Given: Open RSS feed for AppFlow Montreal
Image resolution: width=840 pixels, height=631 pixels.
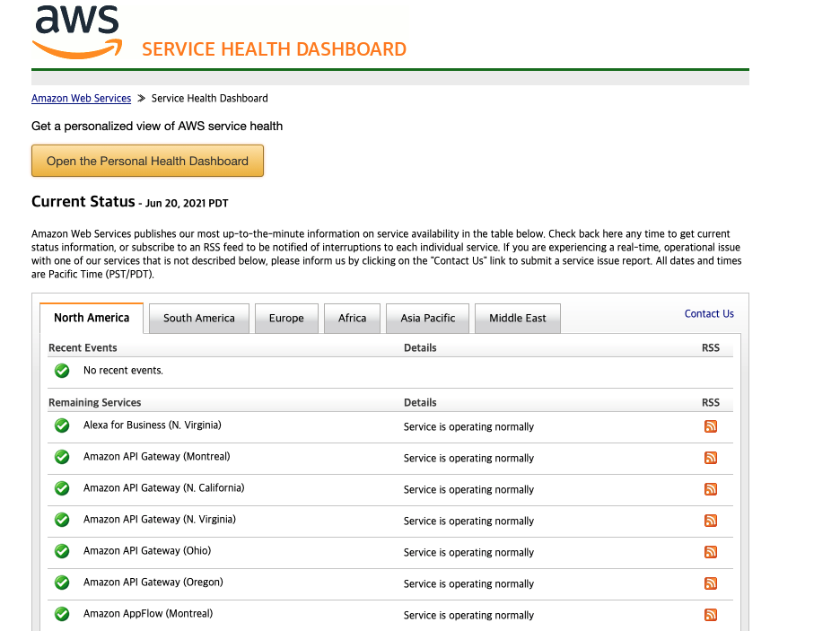Looking at the screenshot, I should (711, 615).
